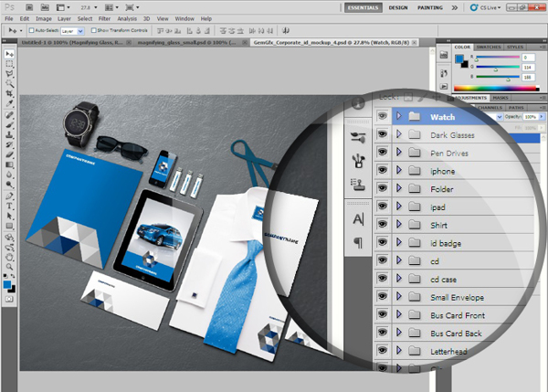
Task: Hide the ipad layer group
Action: (383, 207)
